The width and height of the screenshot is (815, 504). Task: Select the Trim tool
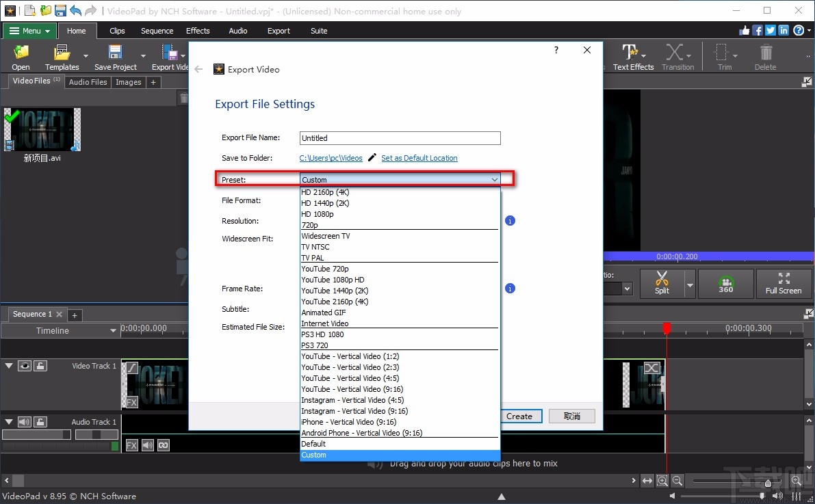click(725, 57)
